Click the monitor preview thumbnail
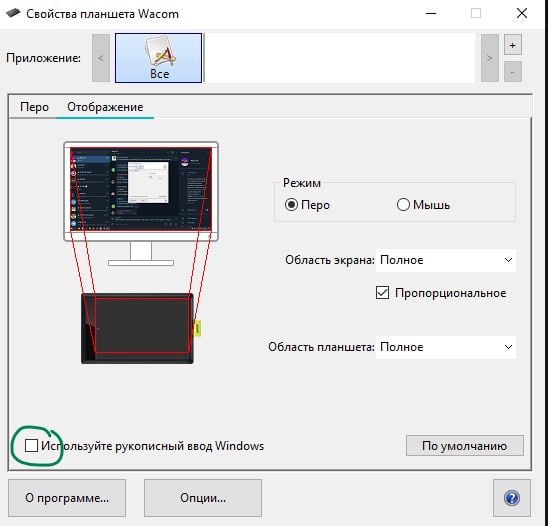Viewport: 548px width, 526px height. tap(141, 190)
